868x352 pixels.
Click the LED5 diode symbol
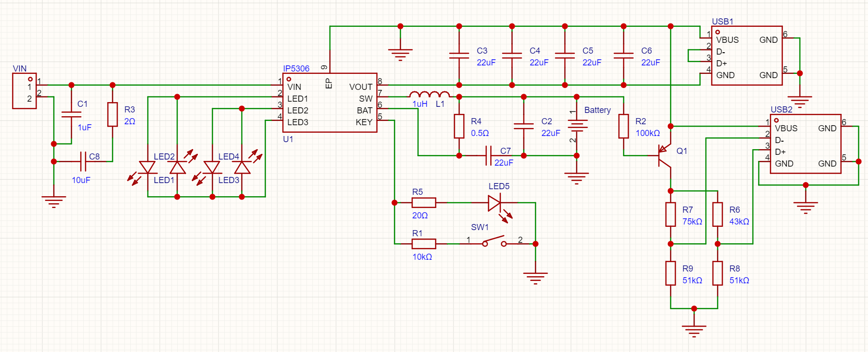pyautogui.click(x=494, y=203)
